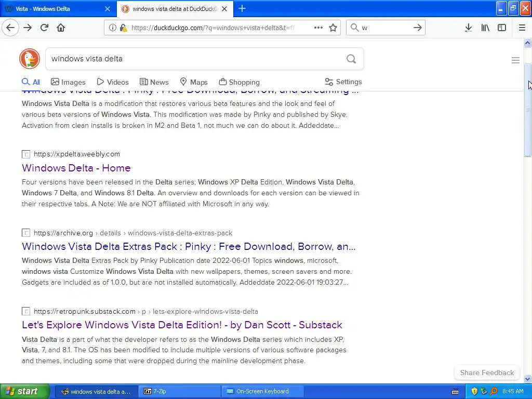This screenshot has width=532, height=399.
Task: Click the padlock warning icon in address bar
Action: tap(123, 28)
